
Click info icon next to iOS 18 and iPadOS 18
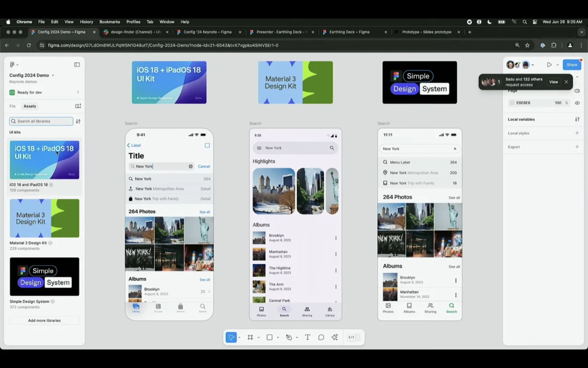point(51,185)
